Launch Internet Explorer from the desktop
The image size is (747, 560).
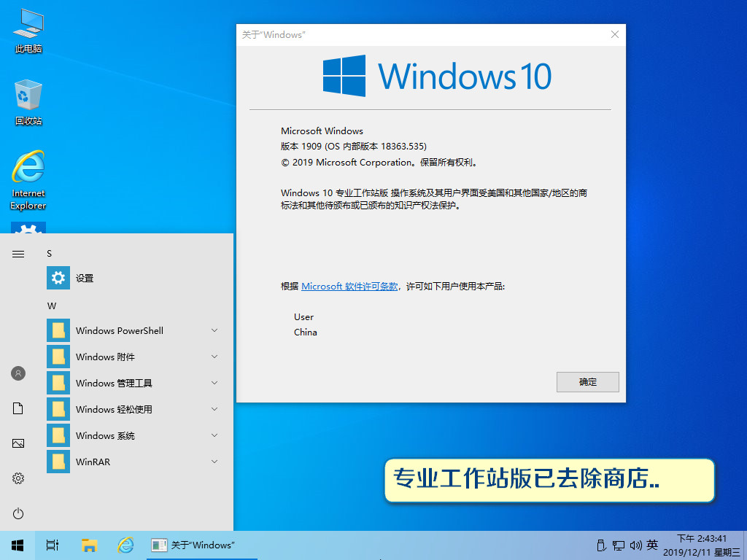28,180
